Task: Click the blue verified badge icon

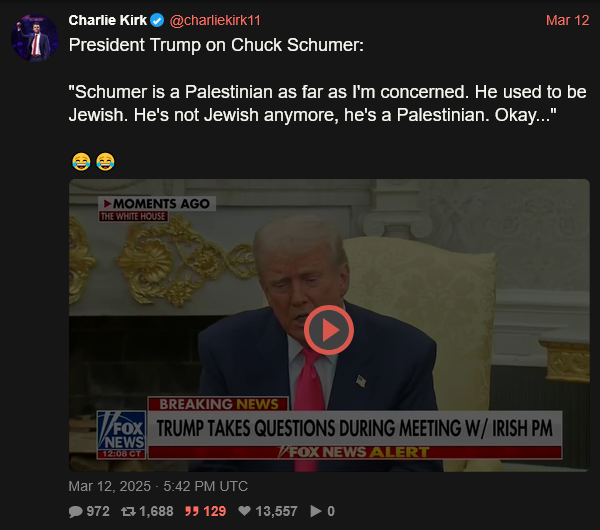Action: tap(157, 20)
